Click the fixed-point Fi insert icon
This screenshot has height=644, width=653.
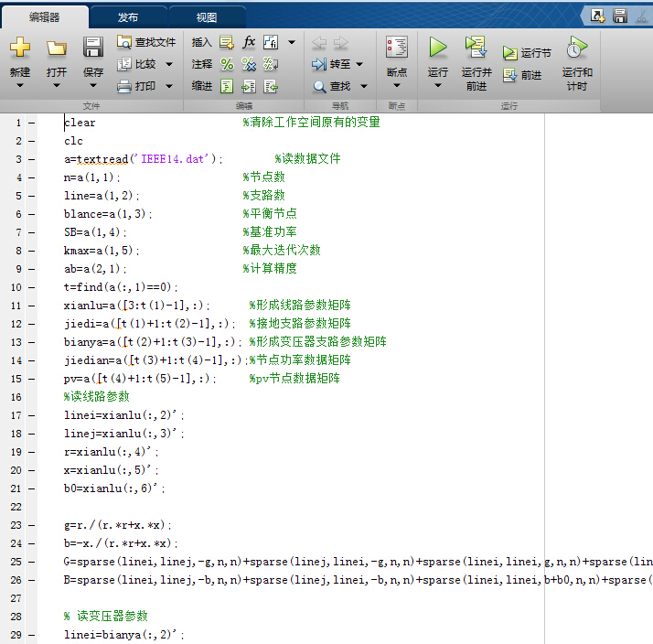[x=271, y=42]
